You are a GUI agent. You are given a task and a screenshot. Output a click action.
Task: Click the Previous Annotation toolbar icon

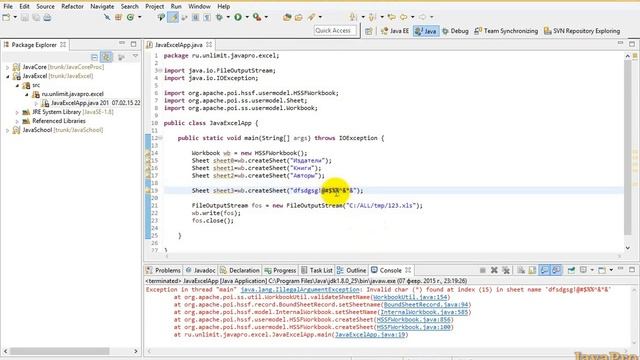372,17
